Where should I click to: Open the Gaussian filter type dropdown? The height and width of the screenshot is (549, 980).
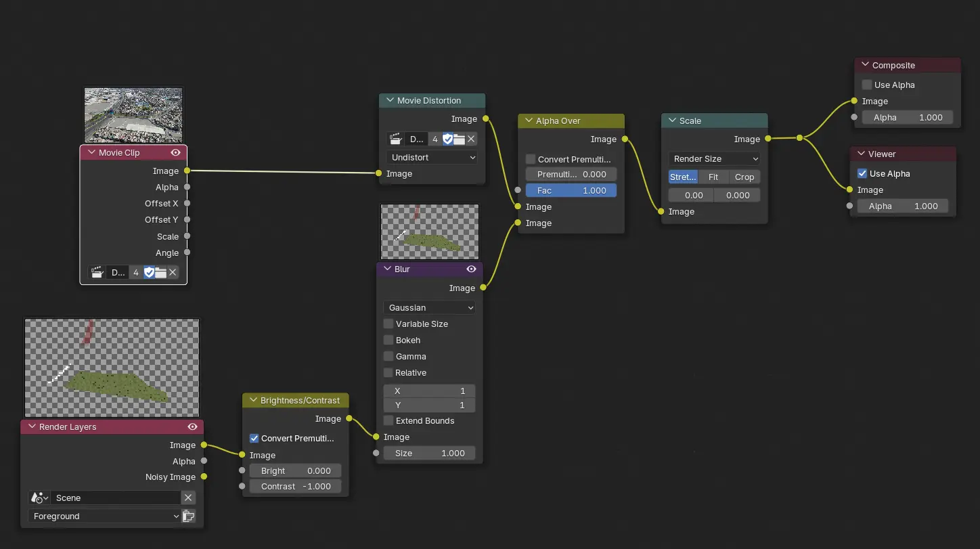pyautogui.click(x=430, y=307)
